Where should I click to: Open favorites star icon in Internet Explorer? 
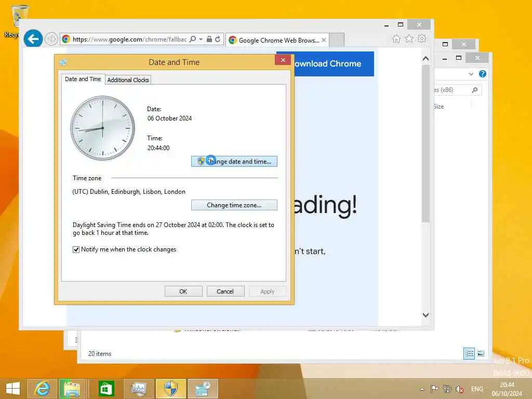(x=409, y=38)
